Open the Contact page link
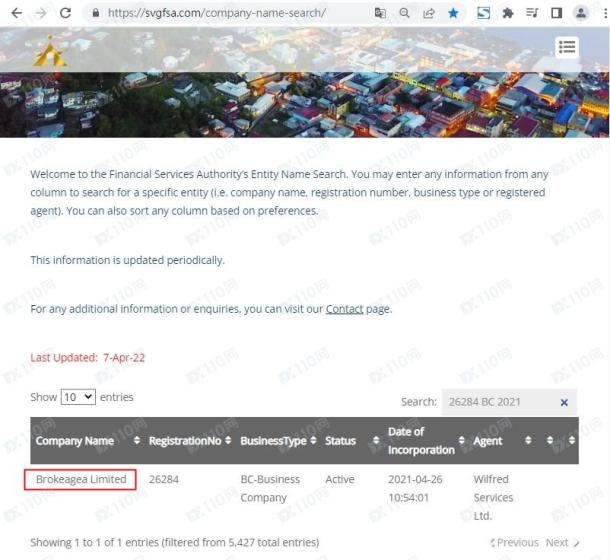 pyautogui.click(x=344, y=309)
